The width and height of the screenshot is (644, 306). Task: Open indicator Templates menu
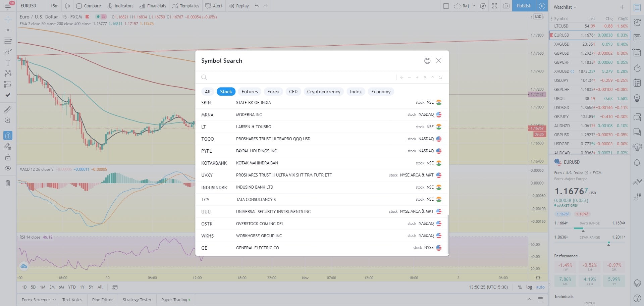[185, 6]
